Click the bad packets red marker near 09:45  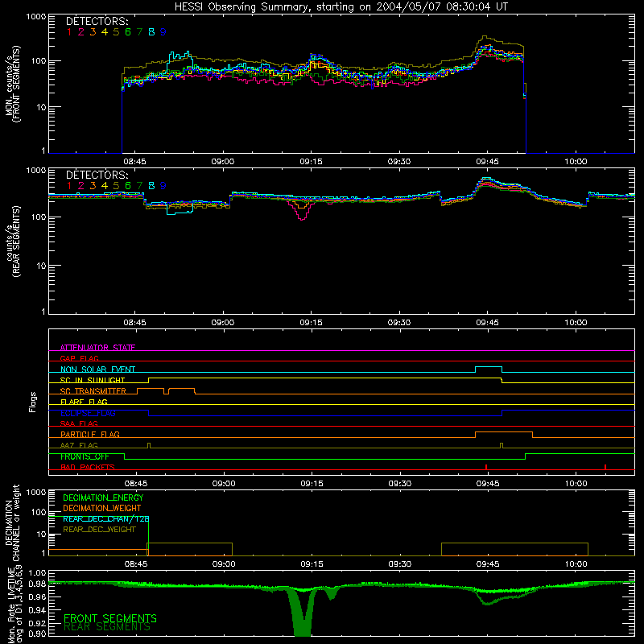(x=486, y=467)
